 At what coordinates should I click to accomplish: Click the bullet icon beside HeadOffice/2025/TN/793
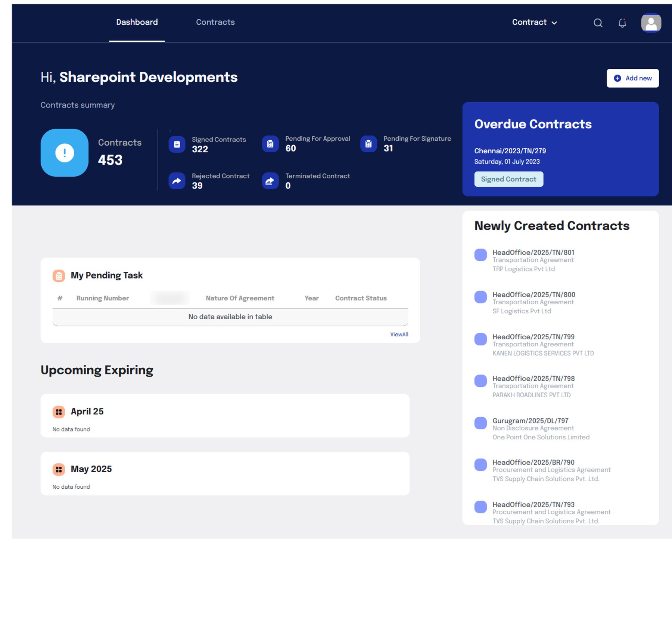[480, 507]
